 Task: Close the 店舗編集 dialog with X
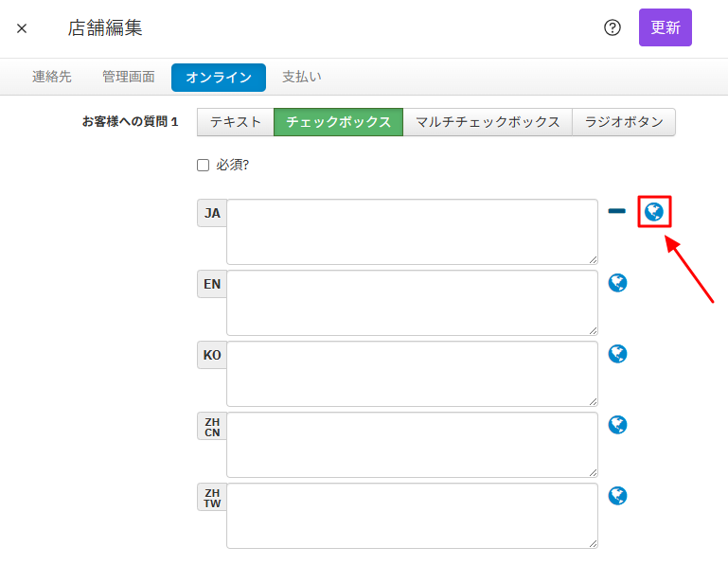pos(22,28)
